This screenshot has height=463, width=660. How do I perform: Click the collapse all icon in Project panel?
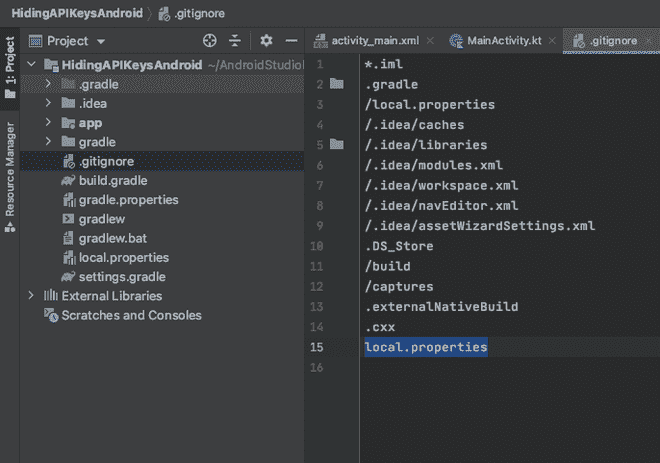click(x=235, y=41)
